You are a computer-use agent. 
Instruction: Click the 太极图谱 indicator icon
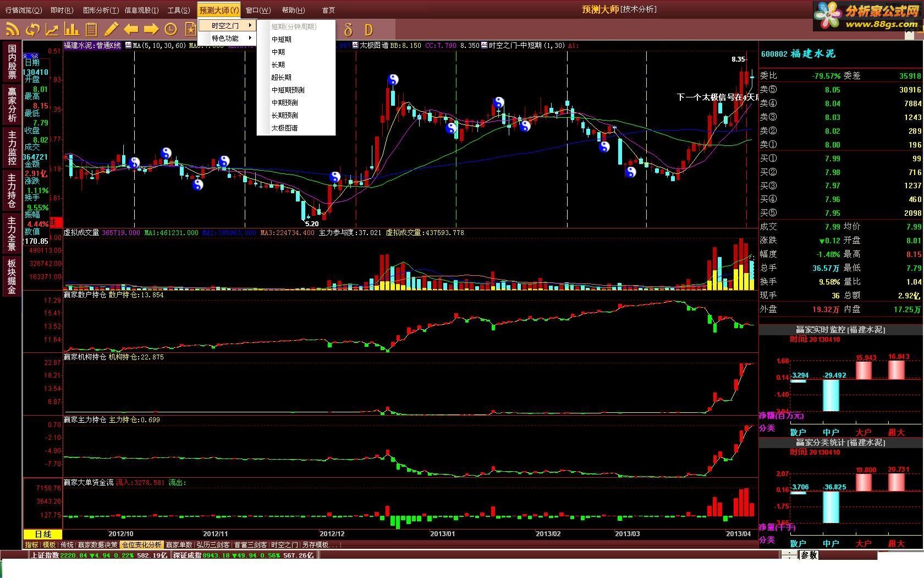(355, 45)
